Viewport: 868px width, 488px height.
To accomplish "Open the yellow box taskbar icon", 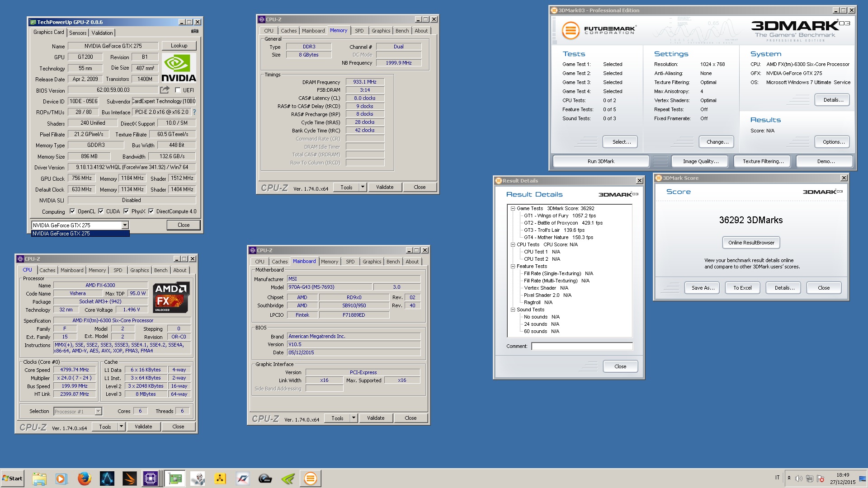I will (220, 479).
